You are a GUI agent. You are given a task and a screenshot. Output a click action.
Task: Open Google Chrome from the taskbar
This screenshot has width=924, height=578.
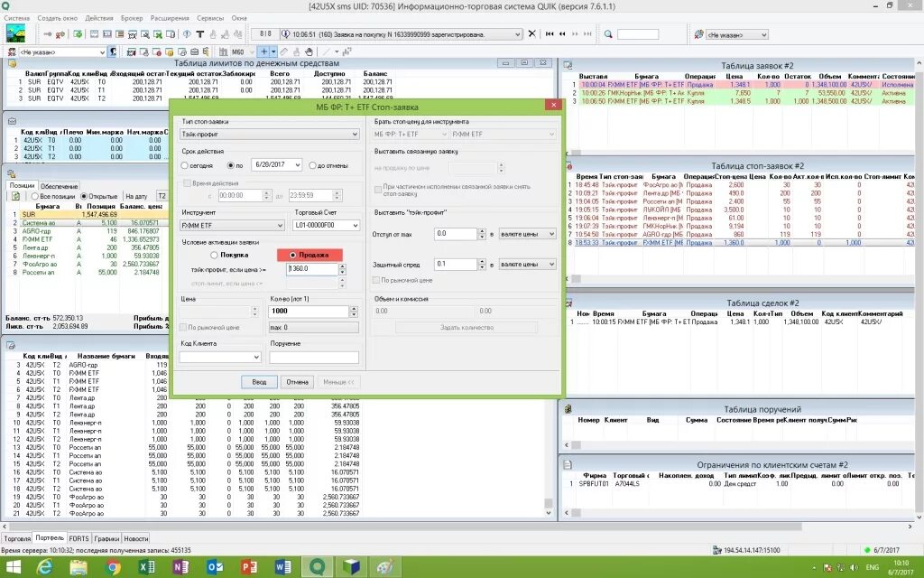click(113, 567)
